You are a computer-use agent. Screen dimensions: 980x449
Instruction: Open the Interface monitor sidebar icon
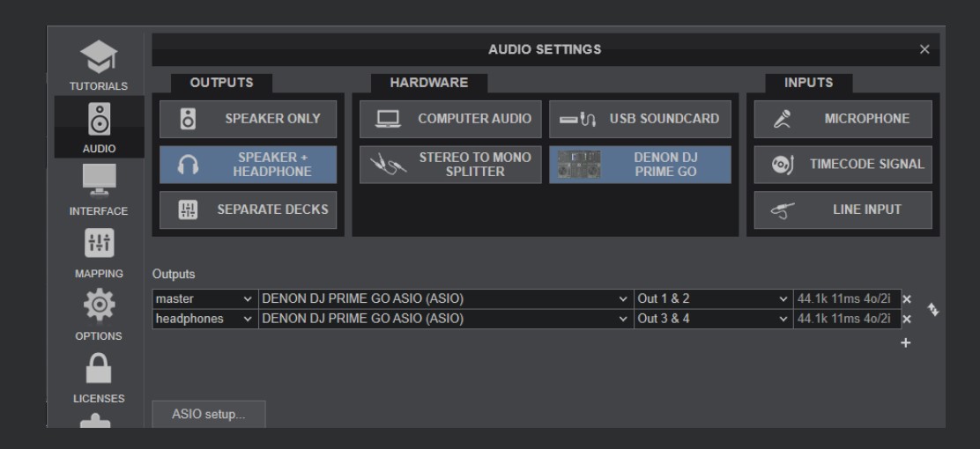click(99, 188)
